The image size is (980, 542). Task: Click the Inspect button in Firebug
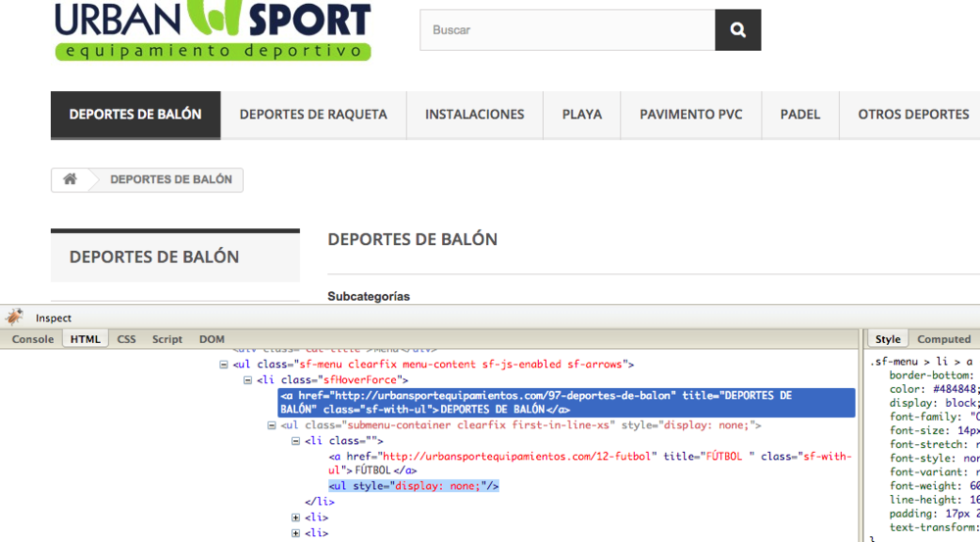tap(53, 319)
